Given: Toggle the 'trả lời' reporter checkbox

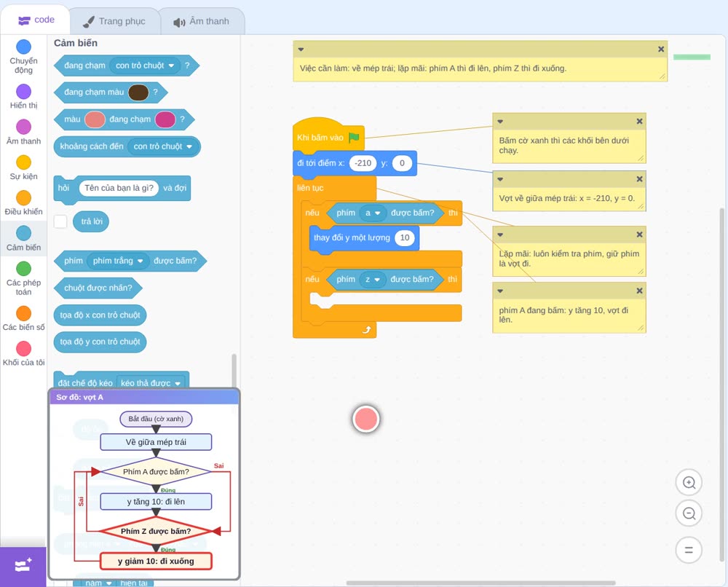Looking at the screenshot, I should coord(60,221).
